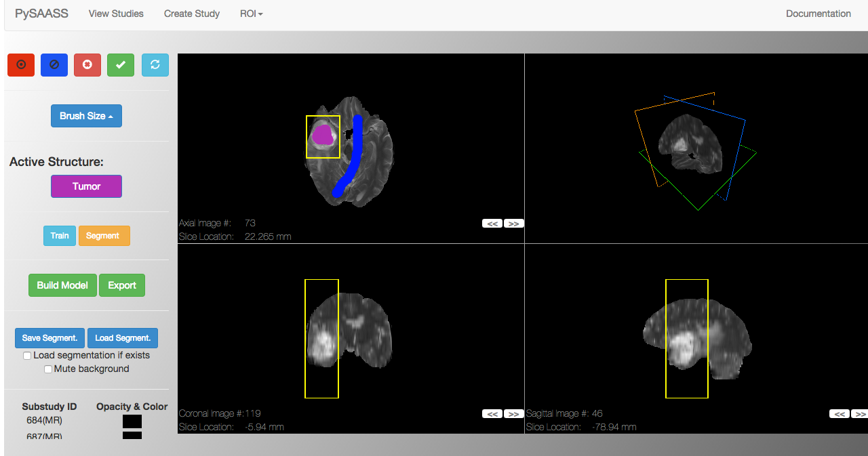Click the blue ban circle icon button
The width and height of the screenshot is (868, 456).
tap(54, 65)
